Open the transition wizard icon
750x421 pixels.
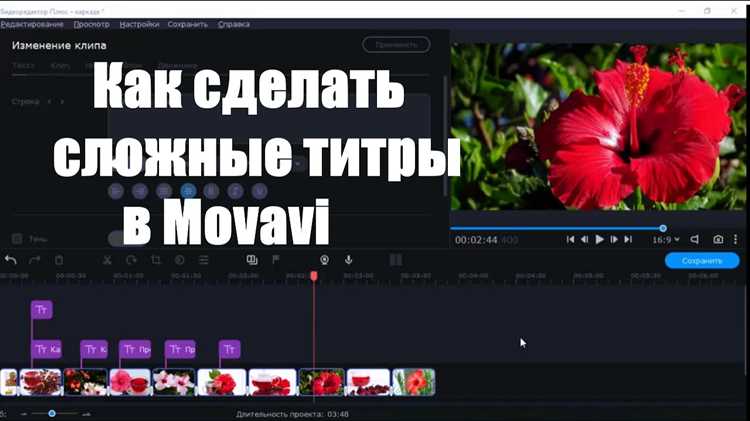coord(252,260)
